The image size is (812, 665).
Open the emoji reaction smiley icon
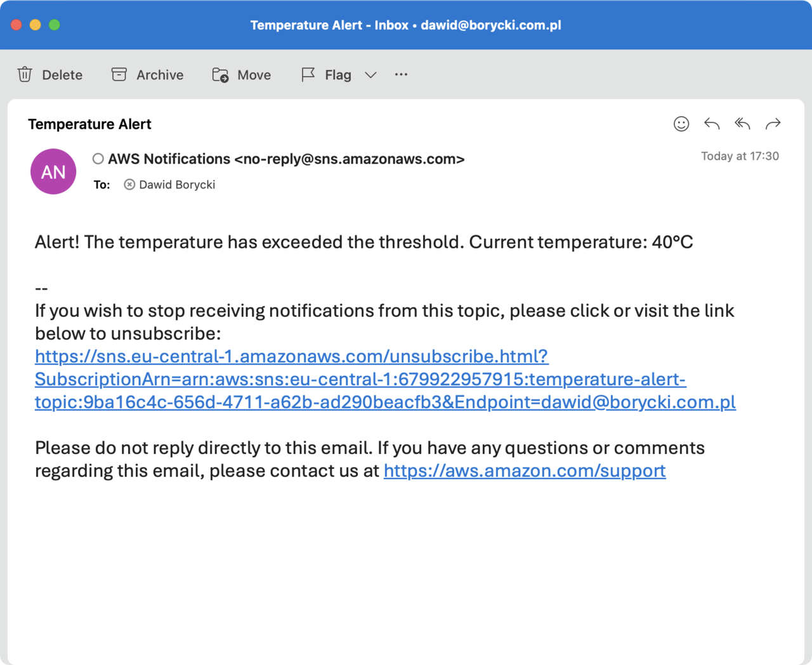(681, 124)
